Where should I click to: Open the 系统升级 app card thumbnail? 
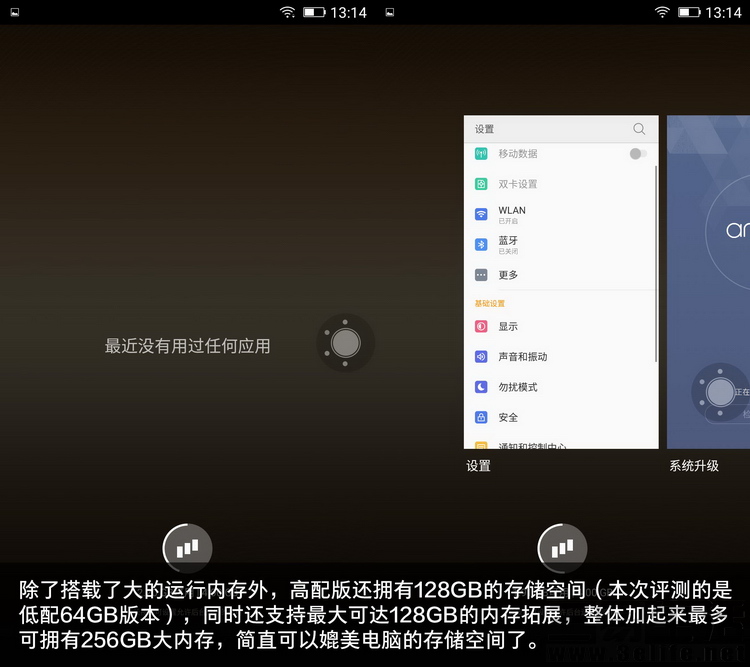708,282
